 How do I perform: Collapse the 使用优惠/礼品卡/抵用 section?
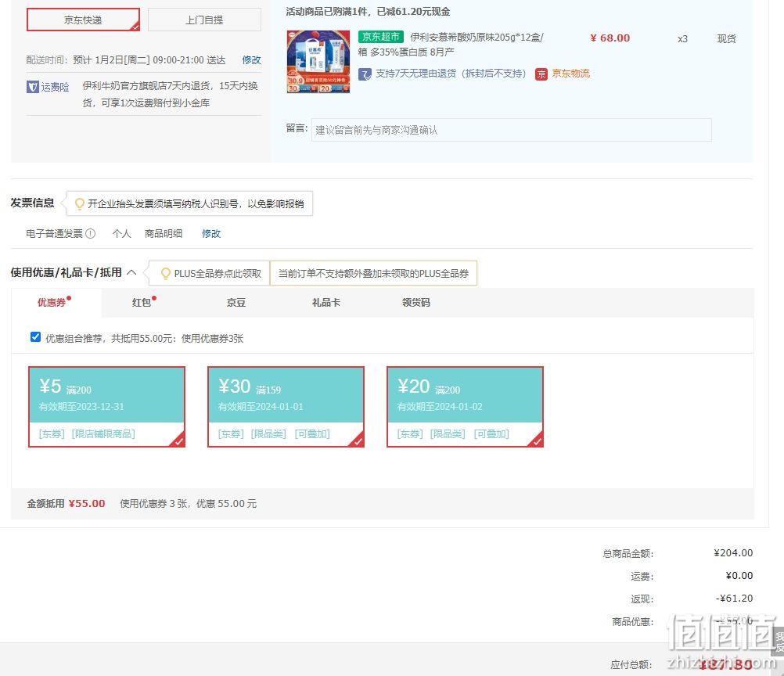tap(131, 272)
